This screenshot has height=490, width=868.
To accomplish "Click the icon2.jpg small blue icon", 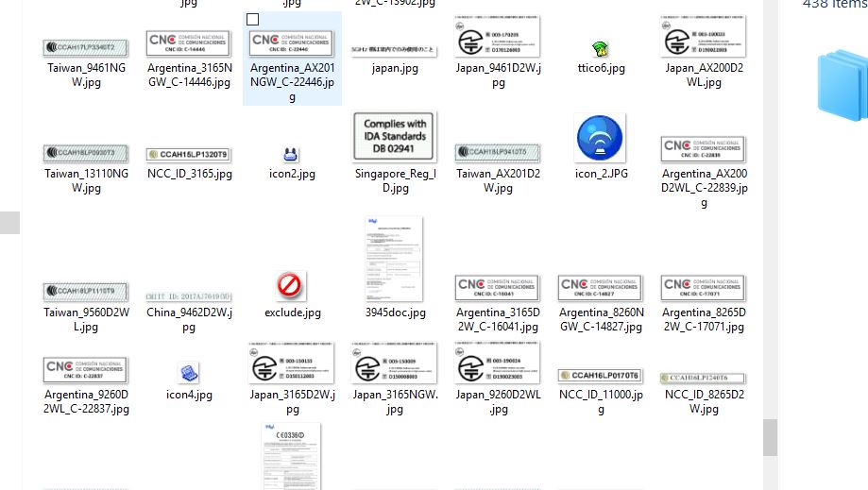I will click(291, 154).
